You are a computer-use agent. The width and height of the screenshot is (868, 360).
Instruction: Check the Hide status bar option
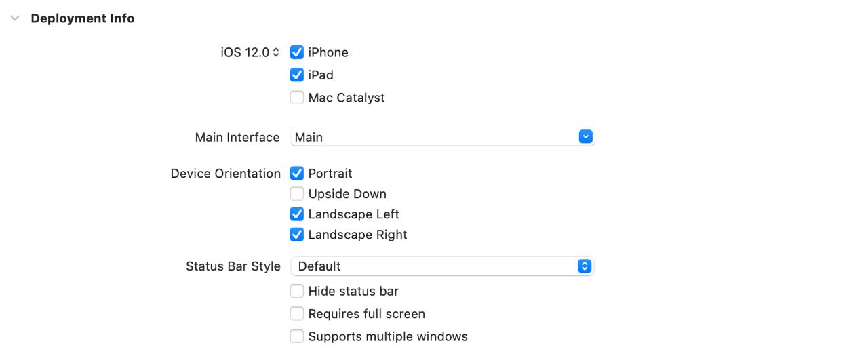[297, 292]
